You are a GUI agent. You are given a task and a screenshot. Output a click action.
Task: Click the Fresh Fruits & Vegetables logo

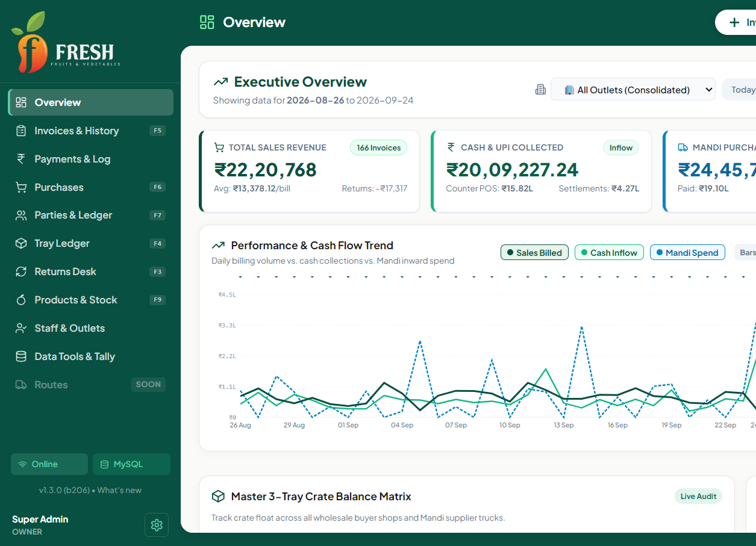tap(66, 42)
